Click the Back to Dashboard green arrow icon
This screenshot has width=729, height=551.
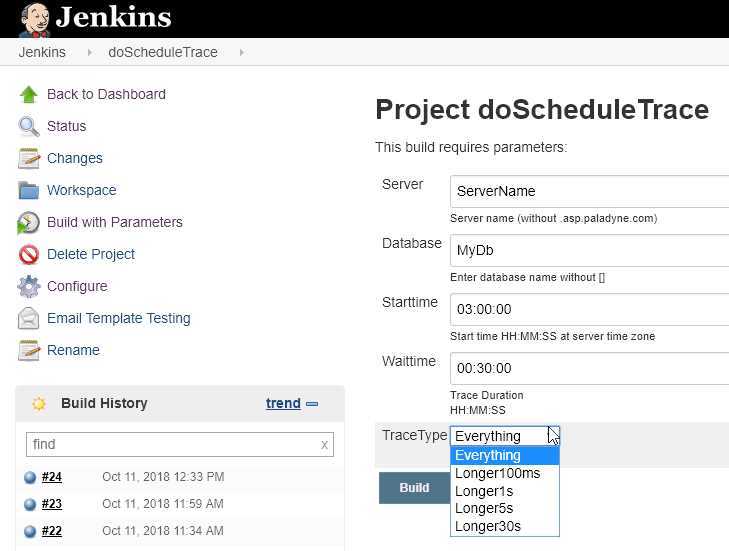(29, 94)
